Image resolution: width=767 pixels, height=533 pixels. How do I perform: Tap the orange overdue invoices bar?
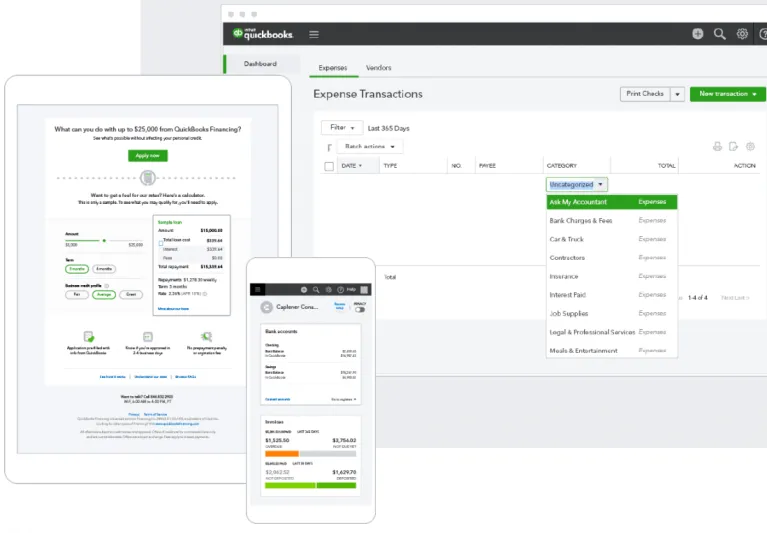point(282,454)
